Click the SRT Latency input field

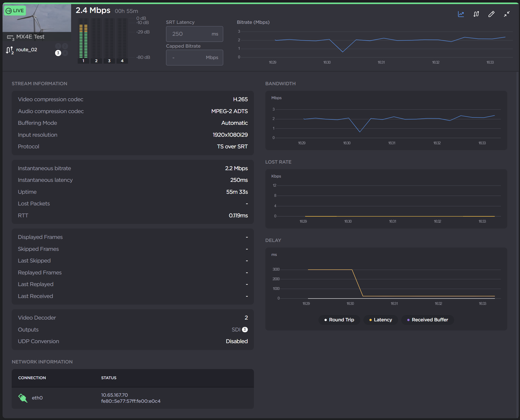(x=194, y=34)
